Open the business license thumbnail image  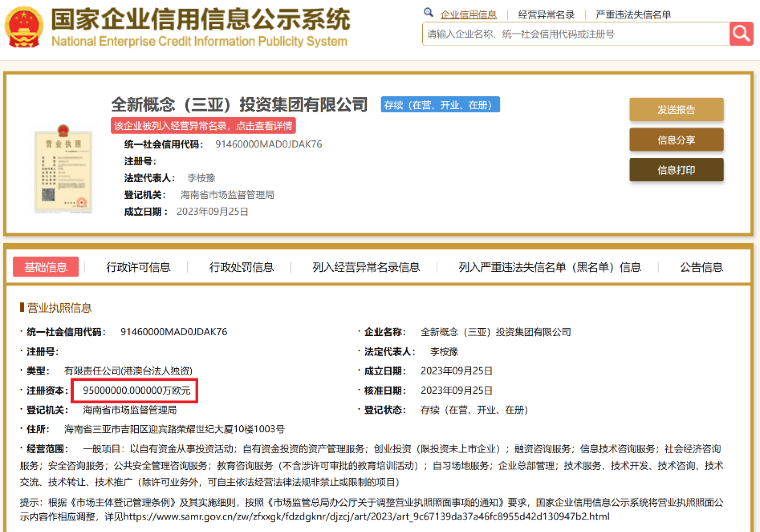click(63, 169)
